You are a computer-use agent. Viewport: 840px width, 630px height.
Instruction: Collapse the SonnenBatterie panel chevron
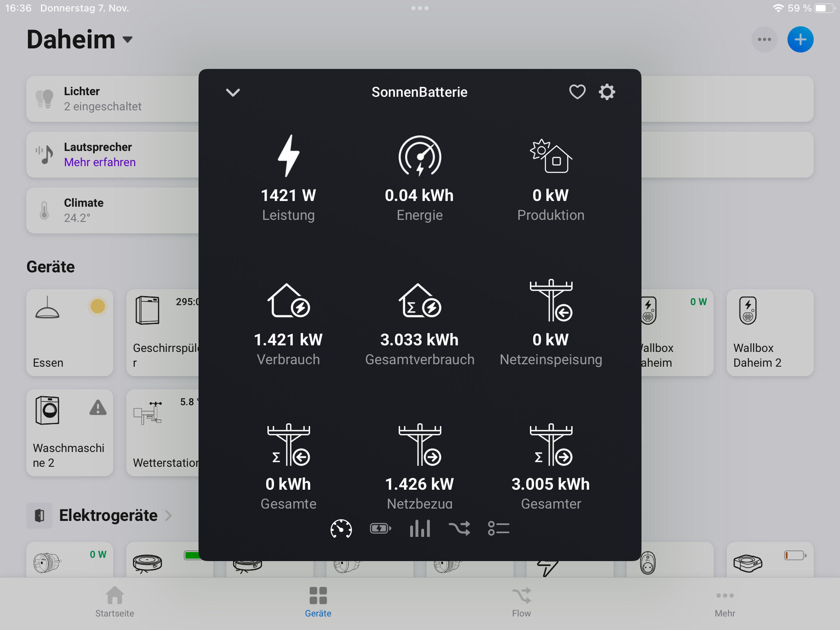(x=233, y=92)
